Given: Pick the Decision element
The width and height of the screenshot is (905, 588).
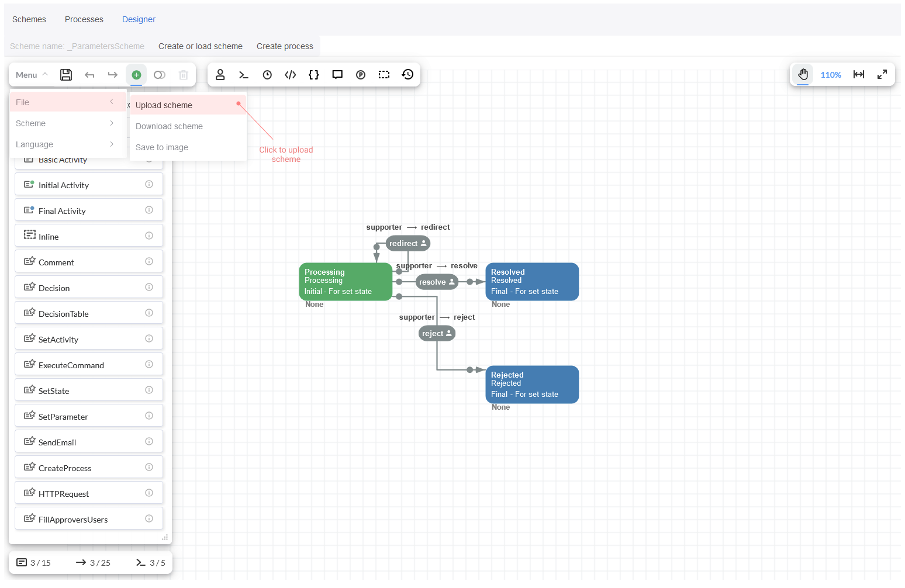Looking at the screenshot, I should (89, 288).
